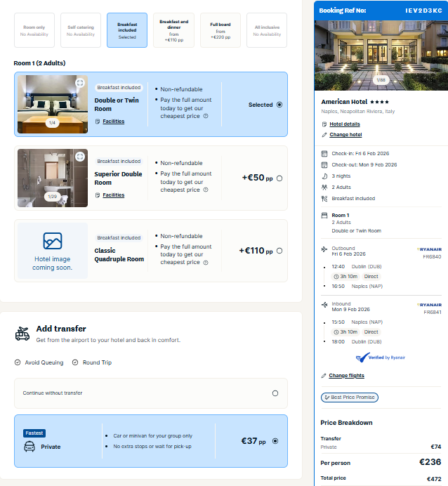The image size is (448, 486).
Task: Click the placeholder image icon on Classic Quadruple Room
Action: click(53, 241)
